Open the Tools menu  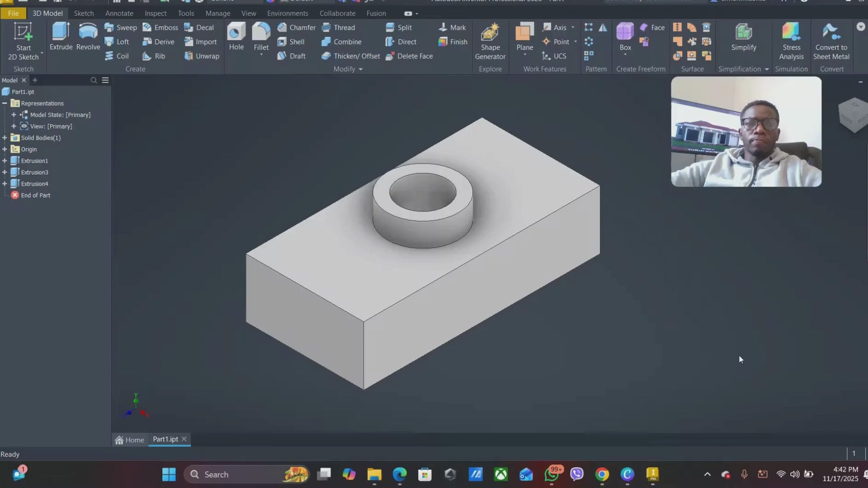coord(186,13)
